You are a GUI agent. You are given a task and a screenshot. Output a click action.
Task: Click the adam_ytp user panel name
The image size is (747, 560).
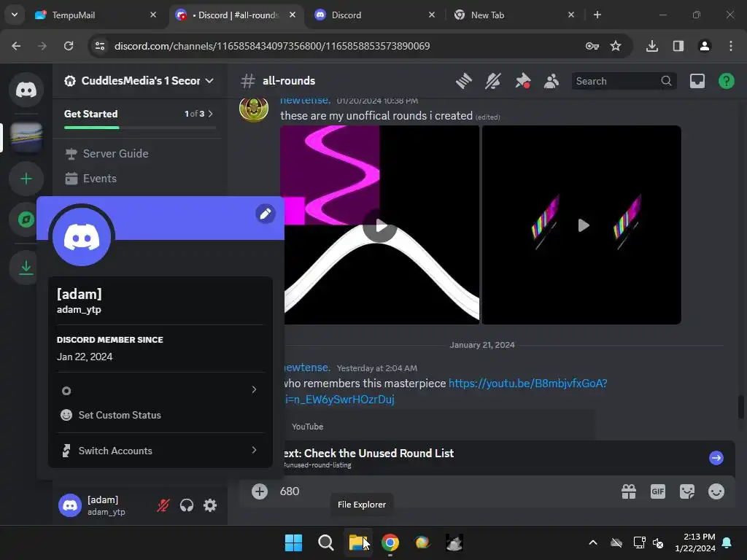[x=106, y=512]
